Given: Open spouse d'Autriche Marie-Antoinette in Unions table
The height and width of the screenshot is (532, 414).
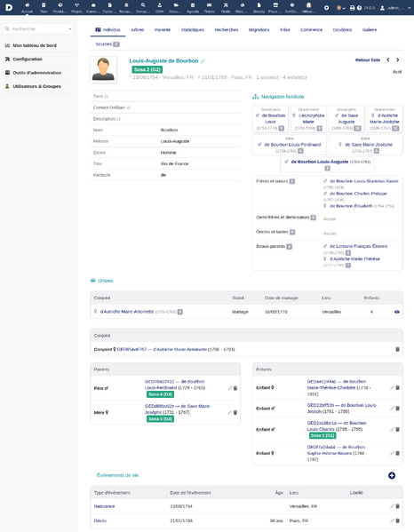Looking at the screenshot, I should [x=127, y=312].
